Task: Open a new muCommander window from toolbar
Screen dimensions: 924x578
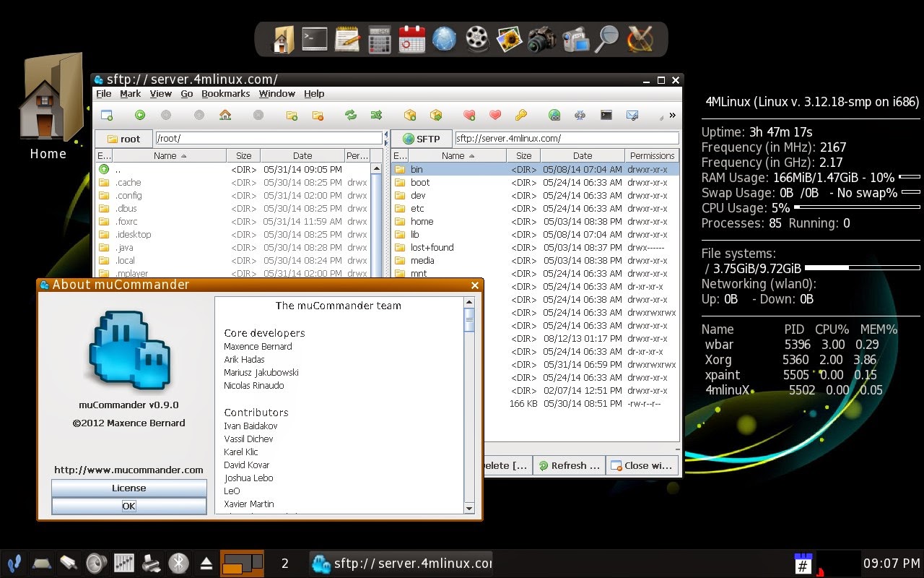Action: 107,115
